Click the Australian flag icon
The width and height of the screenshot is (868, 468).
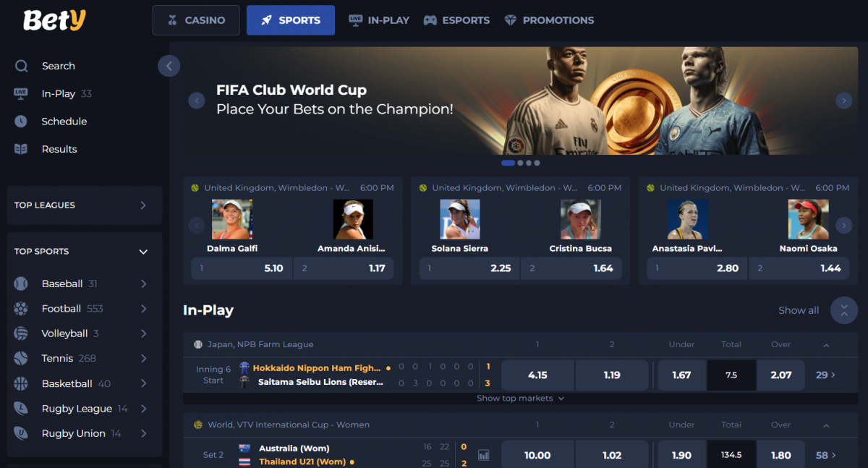pyautogui.click(x=244, y=448)
